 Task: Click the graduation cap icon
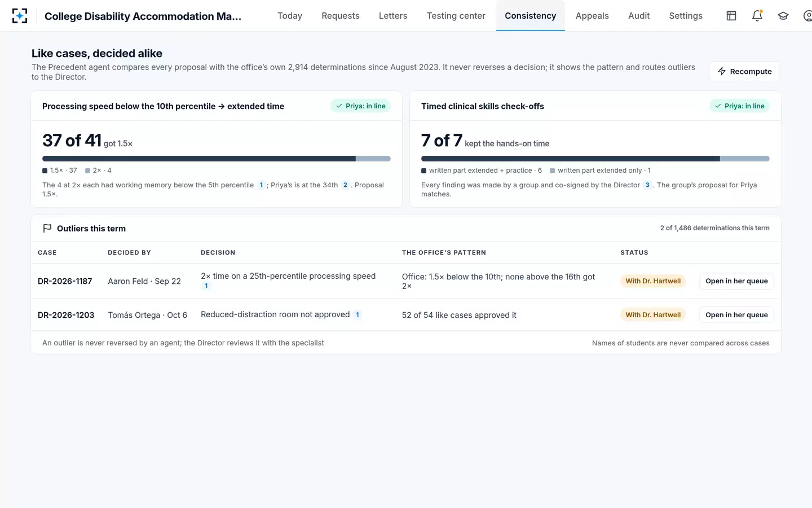(x=783, y=16)
